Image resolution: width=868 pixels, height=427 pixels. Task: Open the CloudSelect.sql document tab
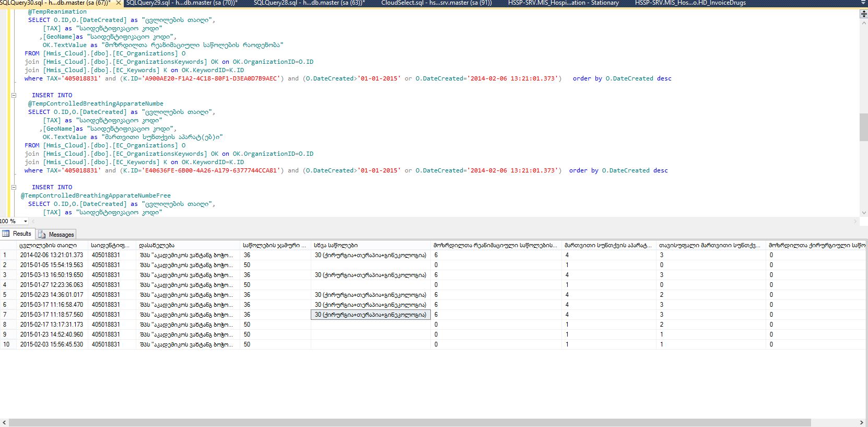pos(436,3)
